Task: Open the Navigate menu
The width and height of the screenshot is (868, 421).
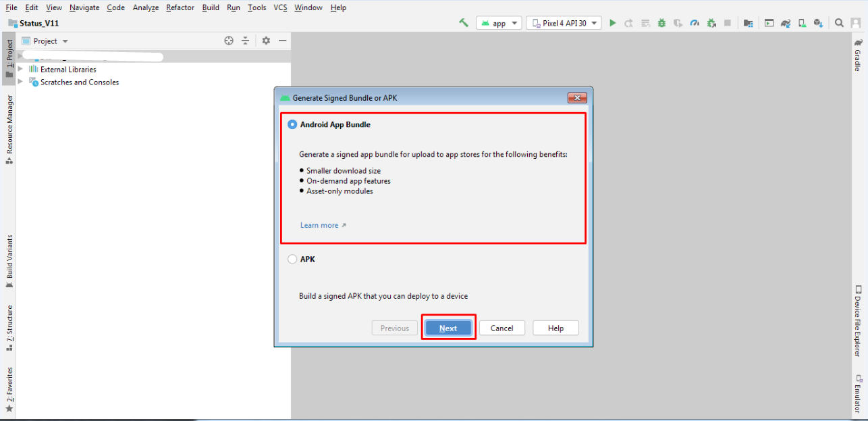Action: [x=84, y=7]
